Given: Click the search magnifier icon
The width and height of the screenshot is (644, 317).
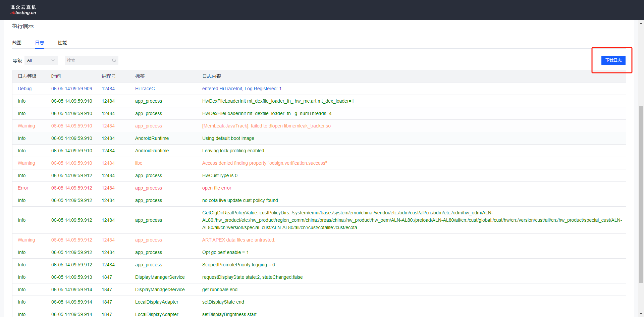Looking at the screenshot, I should click(114, 60).
